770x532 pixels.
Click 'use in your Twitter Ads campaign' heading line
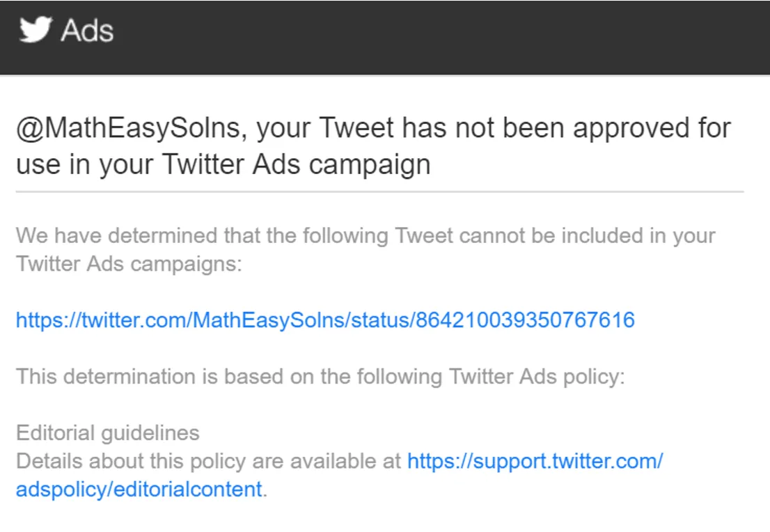pos(223,164)
